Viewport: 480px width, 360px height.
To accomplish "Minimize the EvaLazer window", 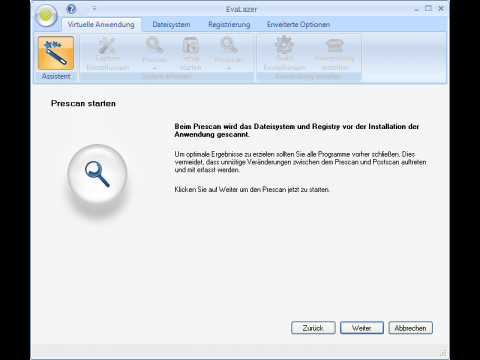I will tap(416, 9).
